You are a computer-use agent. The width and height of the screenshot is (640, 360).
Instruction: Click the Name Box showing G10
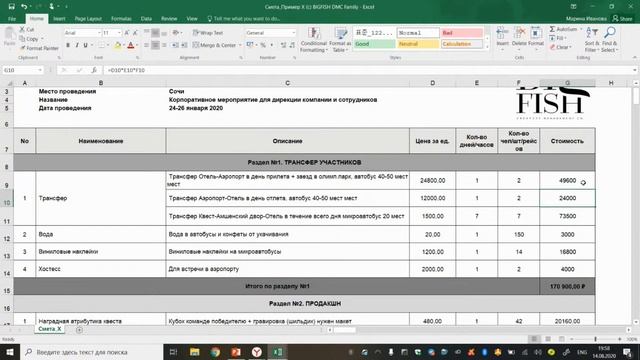pos(23,70)
